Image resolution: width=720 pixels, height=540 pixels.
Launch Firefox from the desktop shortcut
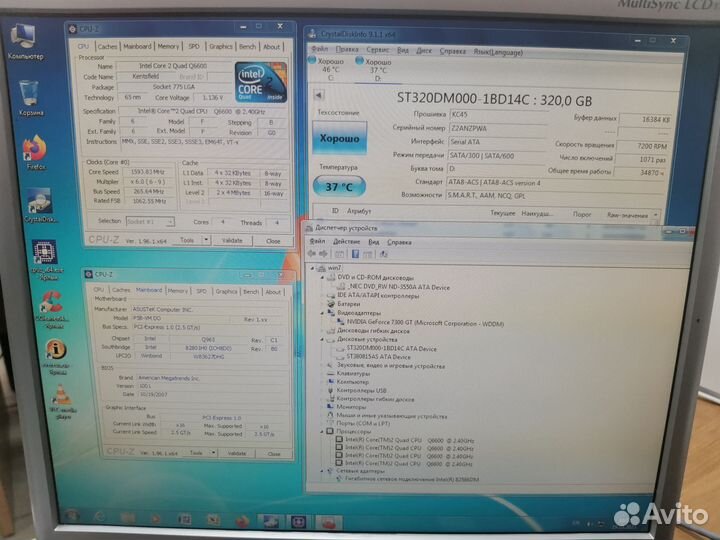coord(36,152)
